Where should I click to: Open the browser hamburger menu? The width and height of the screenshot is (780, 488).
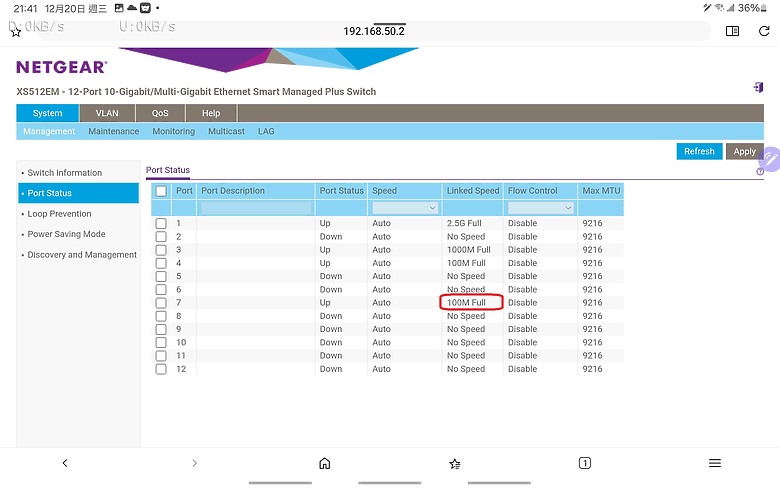tap(714, 463)
